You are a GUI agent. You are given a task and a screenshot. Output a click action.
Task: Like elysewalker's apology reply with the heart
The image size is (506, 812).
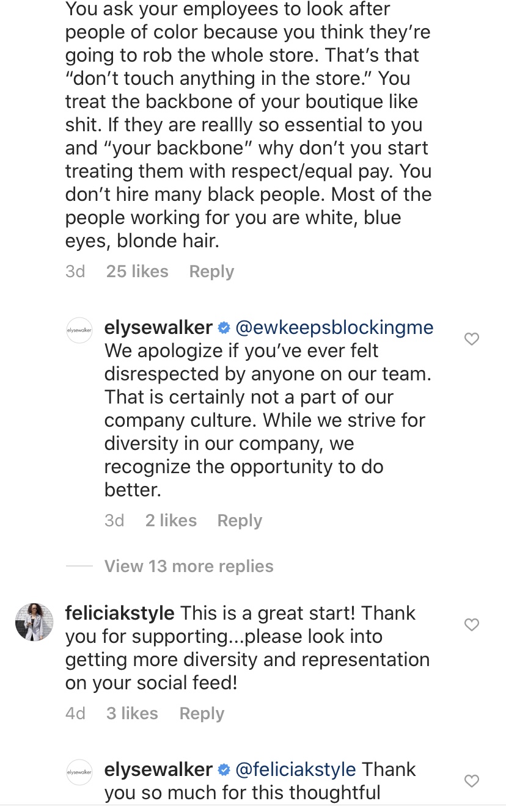click(472, 339)
